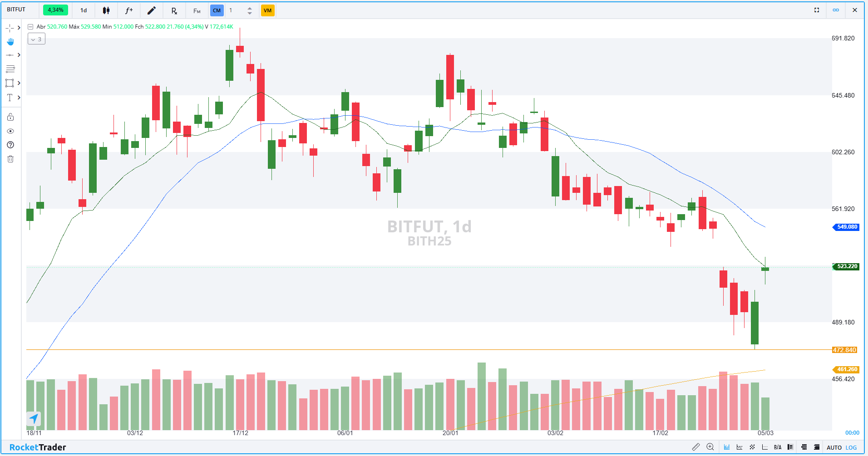Open the help question mark
Viewport: 868px width, 456px height.
click(x=10, y=145)
